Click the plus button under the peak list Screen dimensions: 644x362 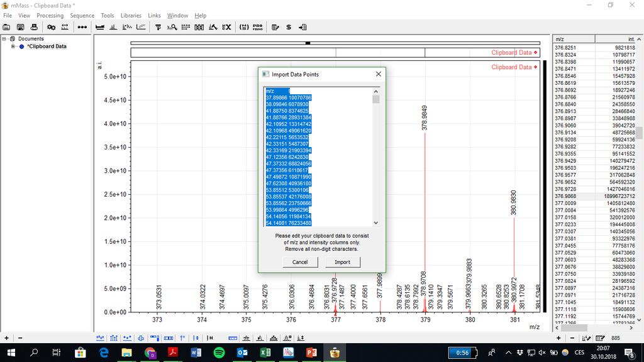[558, 337]
